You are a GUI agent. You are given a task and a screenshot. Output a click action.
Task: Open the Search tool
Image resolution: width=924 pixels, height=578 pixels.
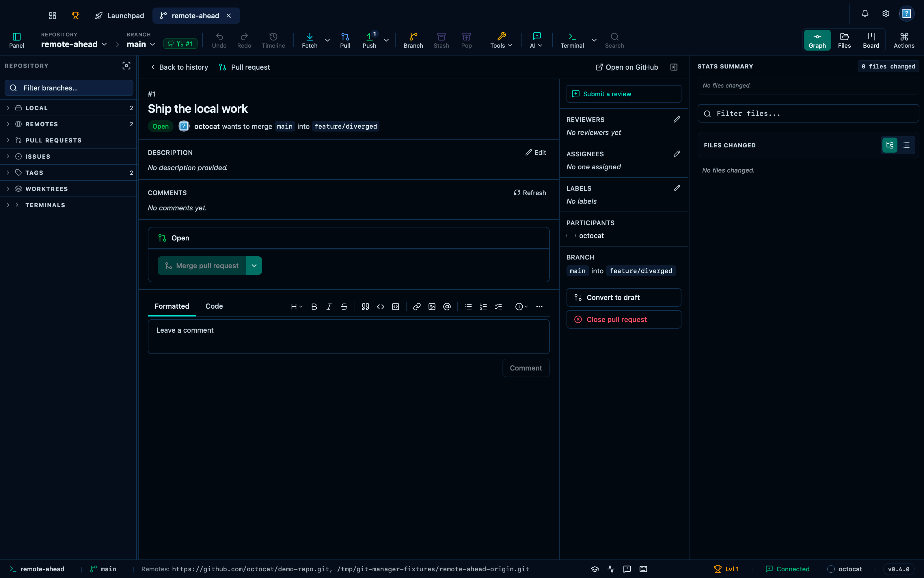614,40
